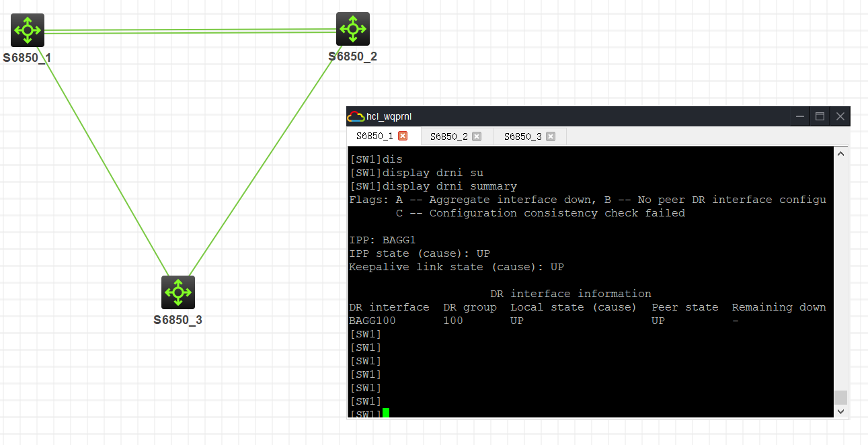This screenshot has width=868, height=445.
Task: Maximize the hcl_wqprnl terminal window
Action: (820, 116)
